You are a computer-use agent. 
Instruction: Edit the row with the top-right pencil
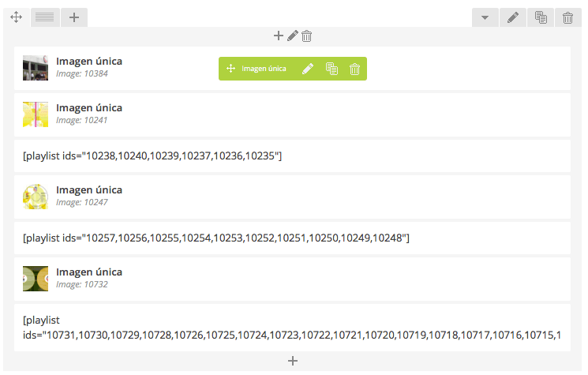coord(512,17)
